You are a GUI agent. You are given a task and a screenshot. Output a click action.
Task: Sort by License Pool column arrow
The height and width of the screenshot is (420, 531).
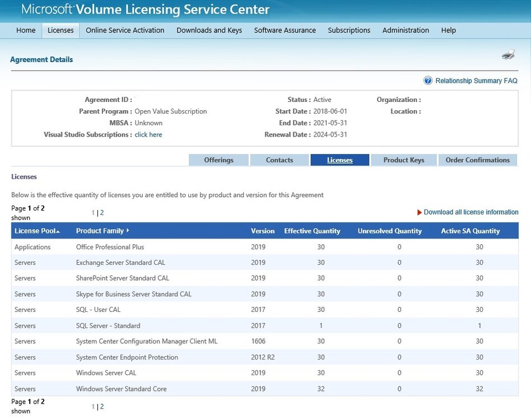click(x=58, y=231)
